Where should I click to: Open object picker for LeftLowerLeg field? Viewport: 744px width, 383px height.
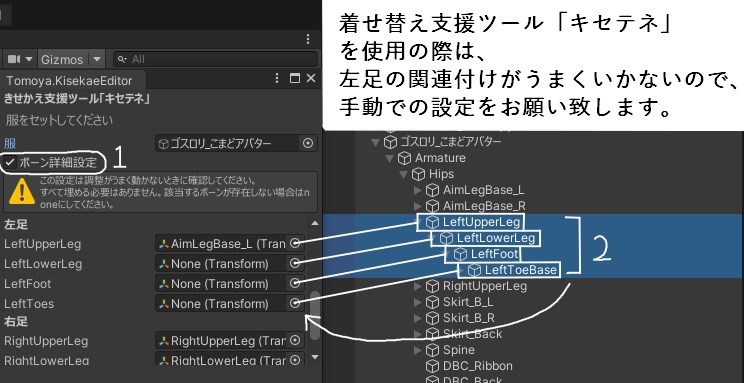click(x=295, y=263)
